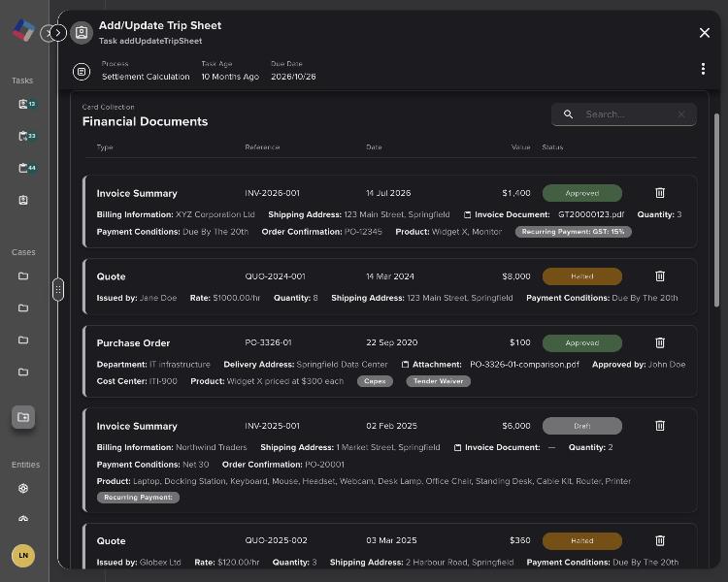The image size is (728, 582).
Task: Click Settlement Calculation process name
Action: 146,77
